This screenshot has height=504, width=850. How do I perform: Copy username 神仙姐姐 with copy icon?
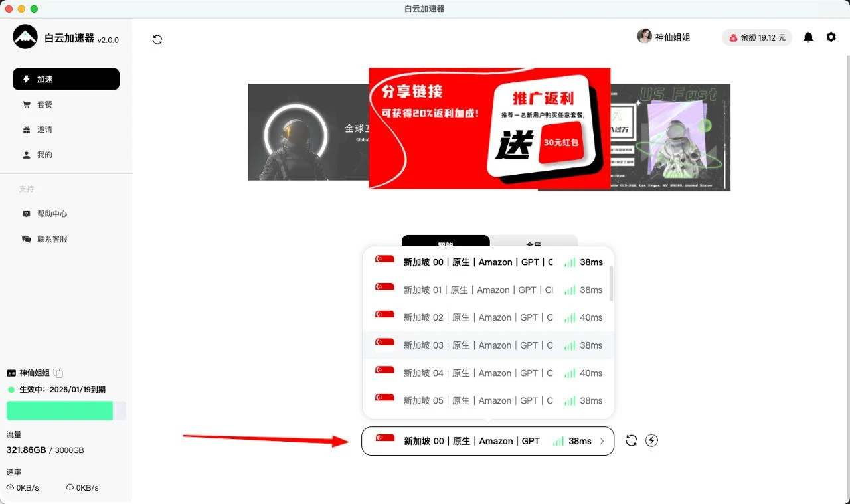coord(58,373)
